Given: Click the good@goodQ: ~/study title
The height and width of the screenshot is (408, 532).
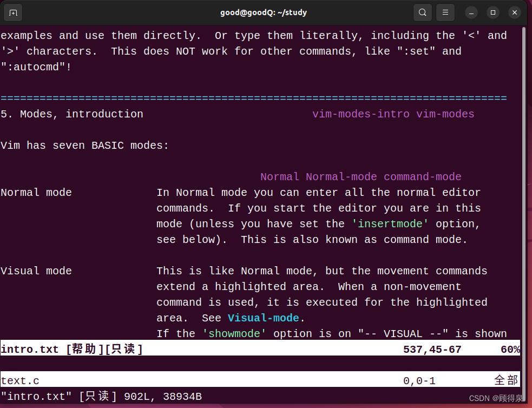Looking at the screenshot, I should (264, 12).
